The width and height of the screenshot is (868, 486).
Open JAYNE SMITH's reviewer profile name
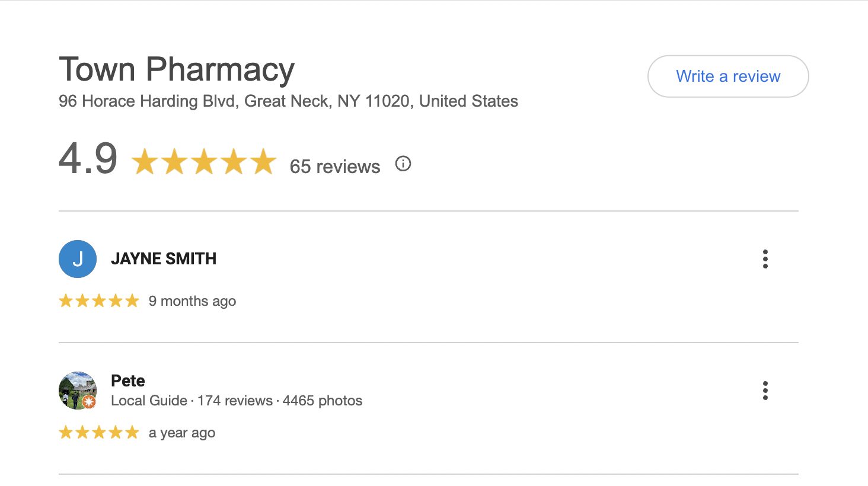click(164, 259)
